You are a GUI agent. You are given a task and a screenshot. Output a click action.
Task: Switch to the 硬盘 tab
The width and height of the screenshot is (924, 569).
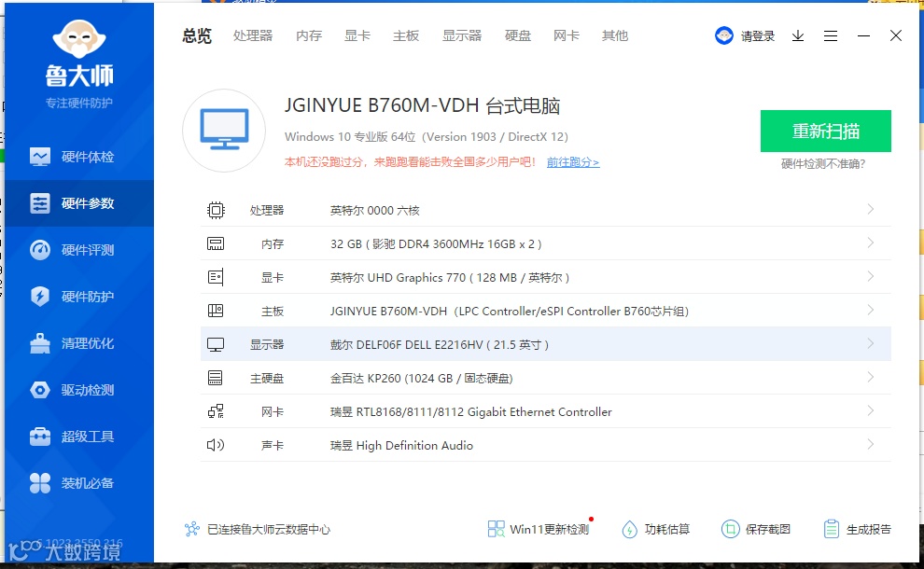pyautogui.click(x=518, y=36)
